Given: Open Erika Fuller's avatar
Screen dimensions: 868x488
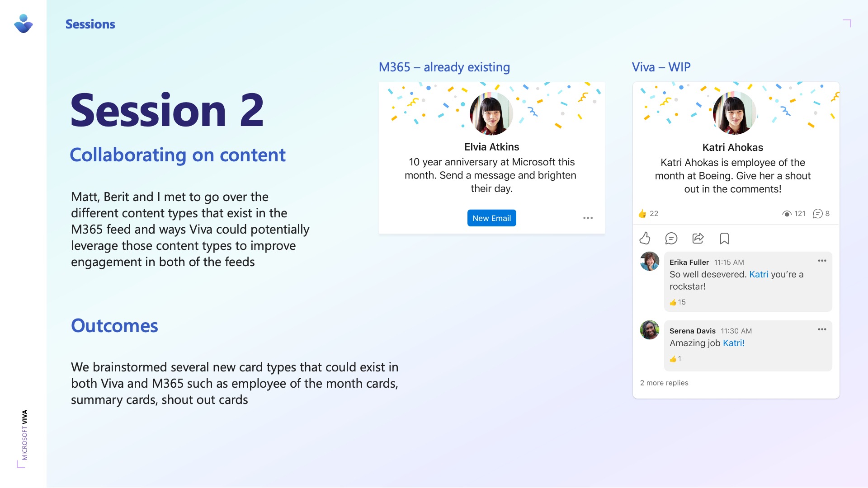Looking at the screenshot, I should click(x=650, y=261).
